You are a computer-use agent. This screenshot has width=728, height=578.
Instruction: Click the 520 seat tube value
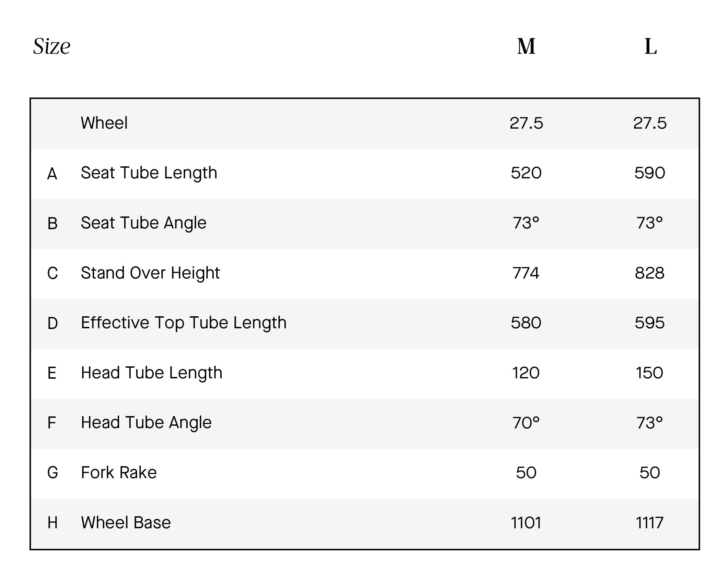click(x=526, y=173)
